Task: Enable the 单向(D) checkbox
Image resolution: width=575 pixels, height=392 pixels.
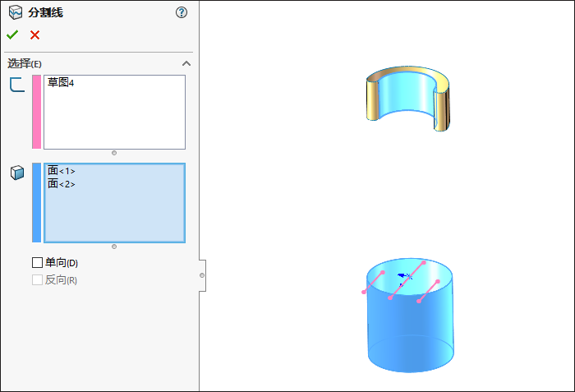Action: [x=38, y=263]
